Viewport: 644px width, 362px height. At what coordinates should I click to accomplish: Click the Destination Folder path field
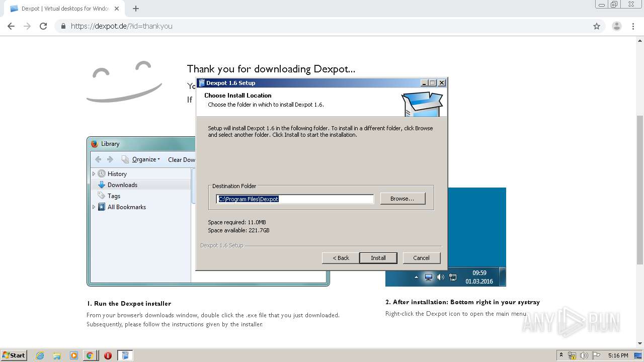tap(295, 199)
